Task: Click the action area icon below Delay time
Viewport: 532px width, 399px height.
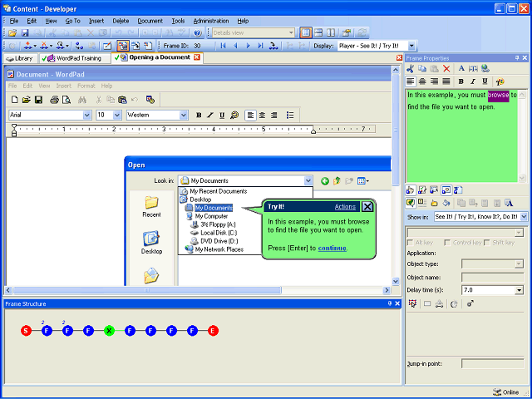Action: [x=412, y=303]
